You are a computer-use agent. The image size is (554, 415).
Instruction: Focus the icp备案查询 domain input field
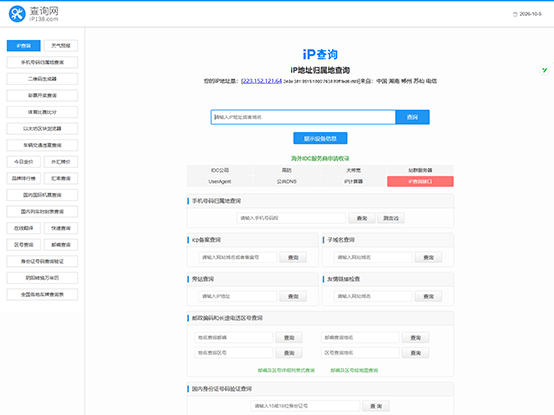(x=238, y=257)
